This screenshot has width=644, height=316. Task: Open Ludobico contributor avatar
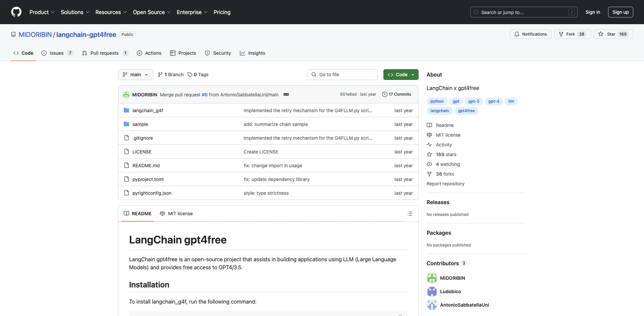[x=432, y=291]
